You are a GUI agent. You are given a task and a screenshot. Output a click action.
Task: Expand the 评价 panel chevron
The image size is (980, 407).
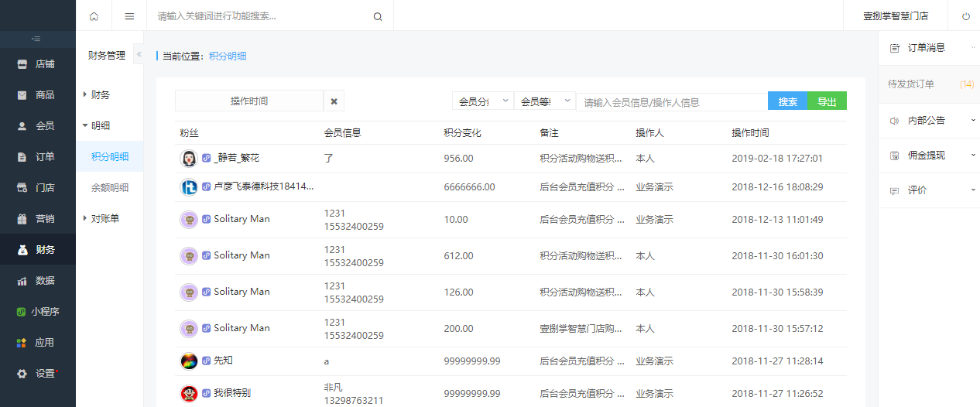(972, 190)
